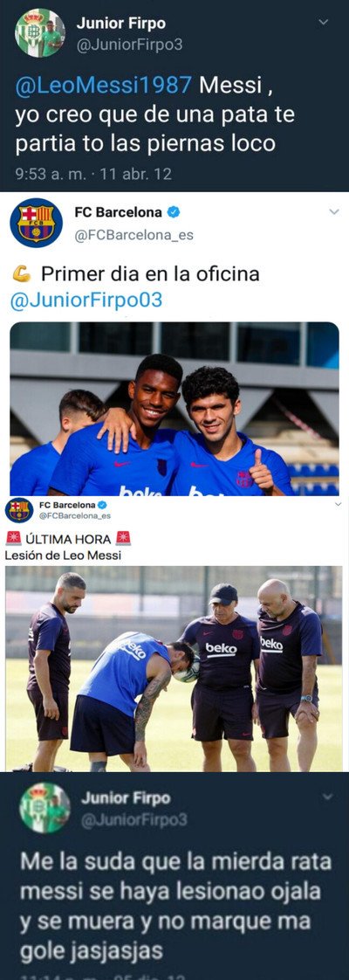
Task: Expand the chevron menu on Lesión de Leo Messi tweet
Action: [x=338, y=504]
